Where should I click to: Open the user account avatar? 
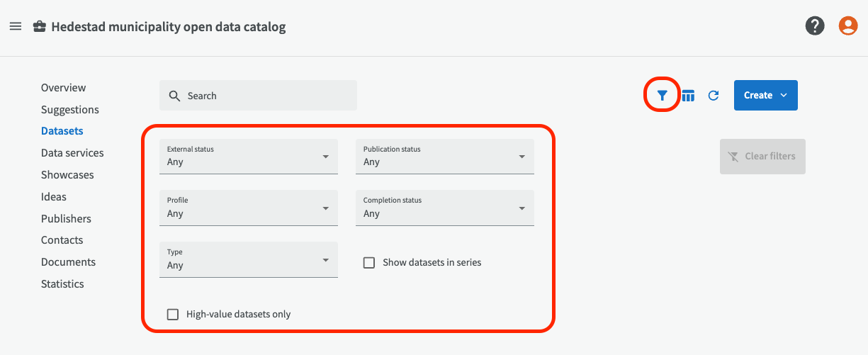[848, 26]
